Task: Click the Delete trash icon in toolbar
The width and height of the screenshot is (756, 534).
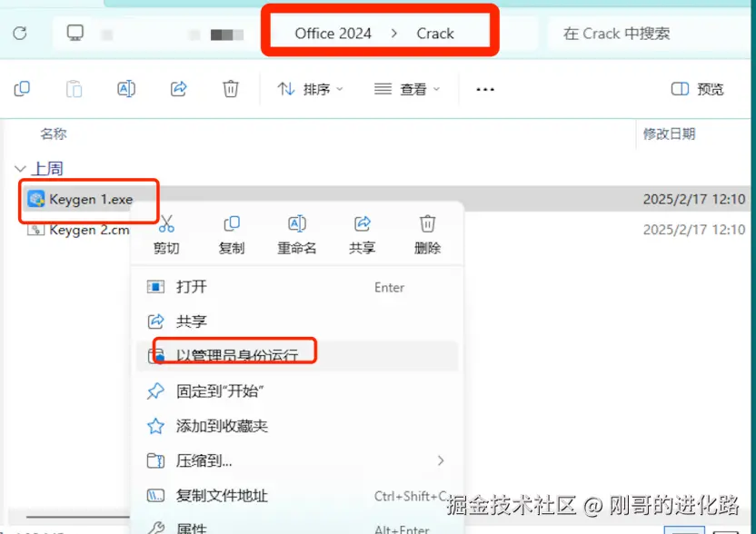Action: point(231,89)
